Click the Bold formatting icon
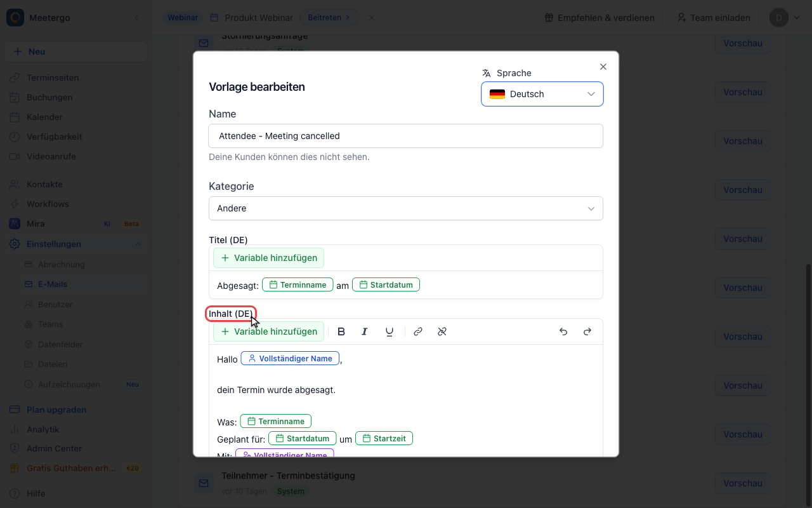The height and width of the screenshot is (508, 812). coord(341,331)
